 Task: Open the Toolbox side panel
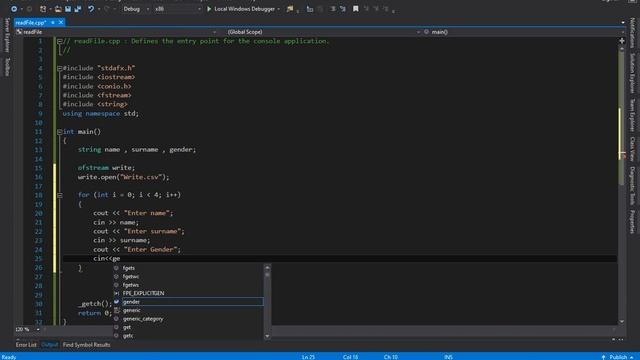pos(7,67)
